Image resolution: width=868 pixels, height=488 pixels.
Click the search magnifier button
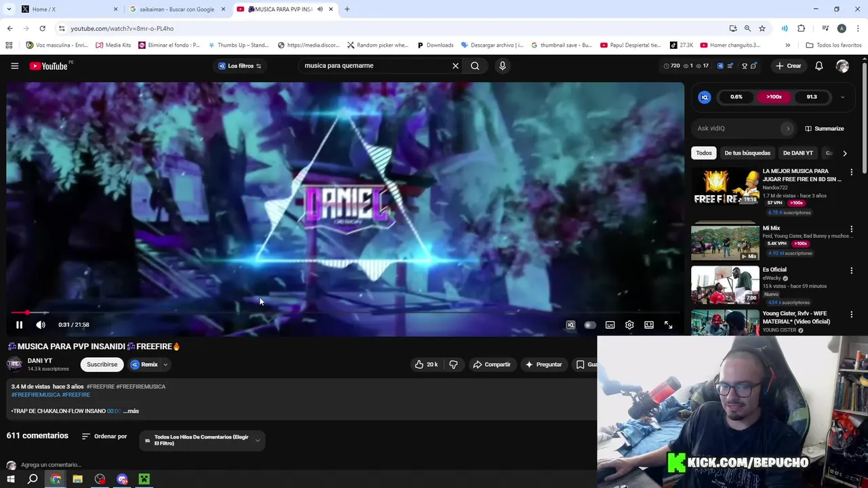[x=475, y=66]
